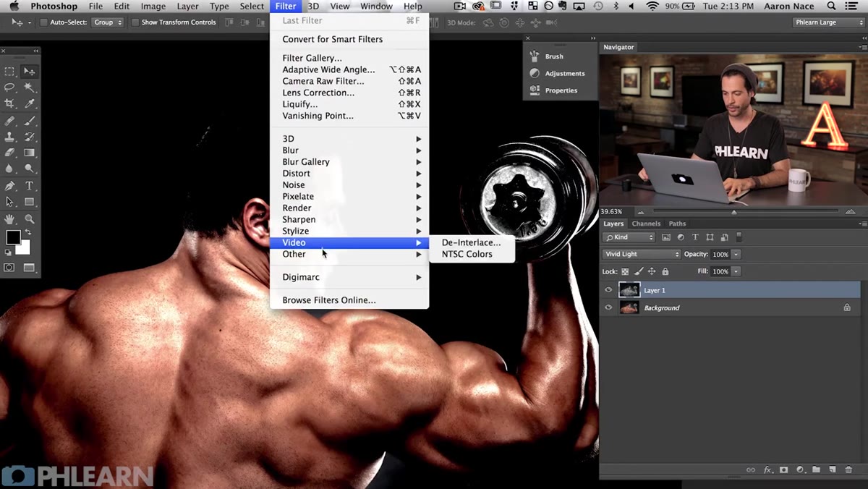
Task: Expand the Other filter submenu
Action: click(x=349, y=254)
